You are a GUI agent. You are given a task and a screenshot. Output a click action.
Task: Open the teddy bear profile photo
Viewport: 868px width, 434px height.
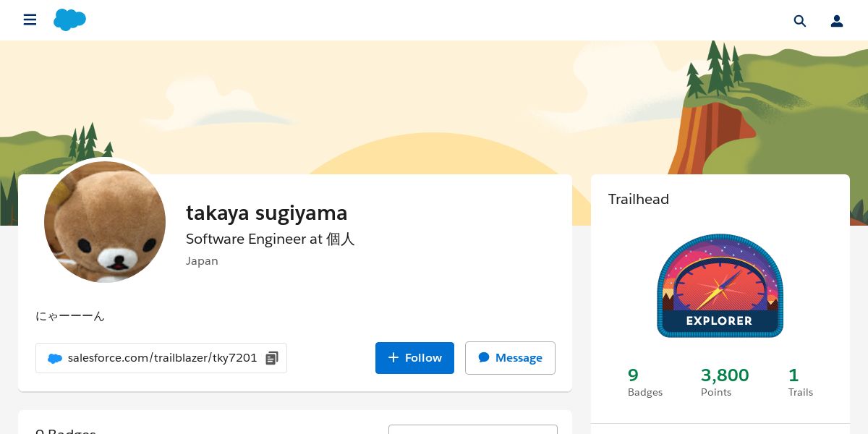tap(105, 221)
